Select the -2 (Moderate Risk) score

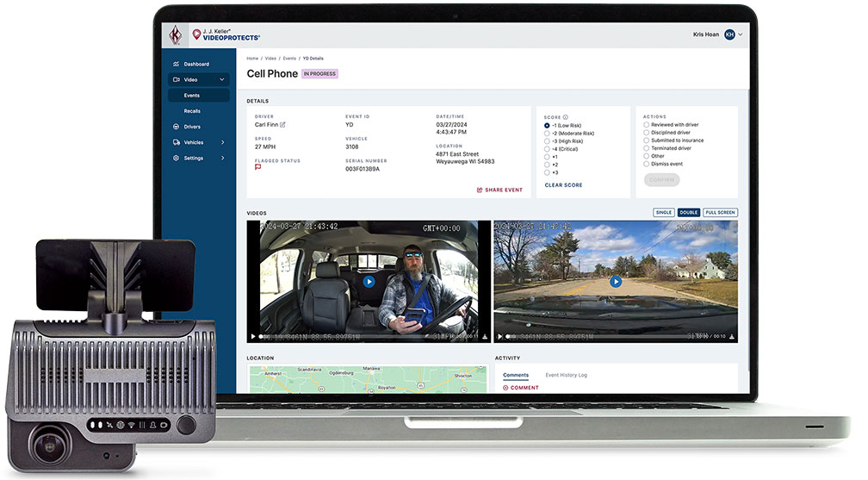click(x=548, y=134)
